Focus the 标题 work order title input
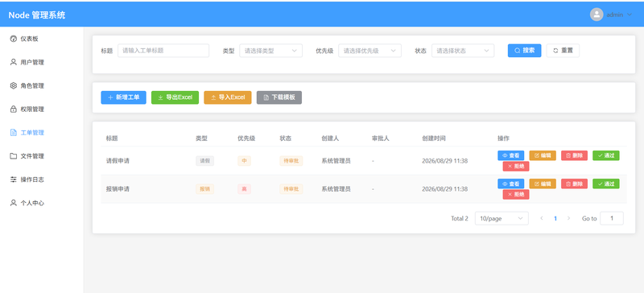Viewport: 644px width, 293px height. [x=163, y=51]
